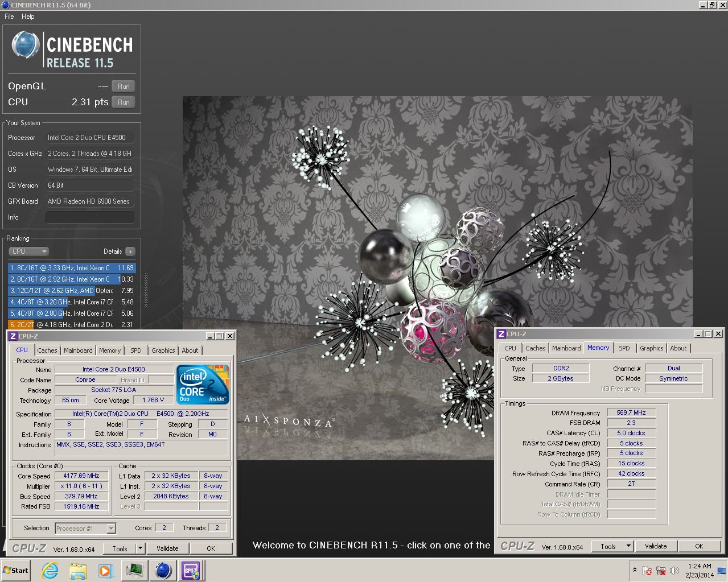Click the left CPU-Z title bar icon

[x=13, y=336]
